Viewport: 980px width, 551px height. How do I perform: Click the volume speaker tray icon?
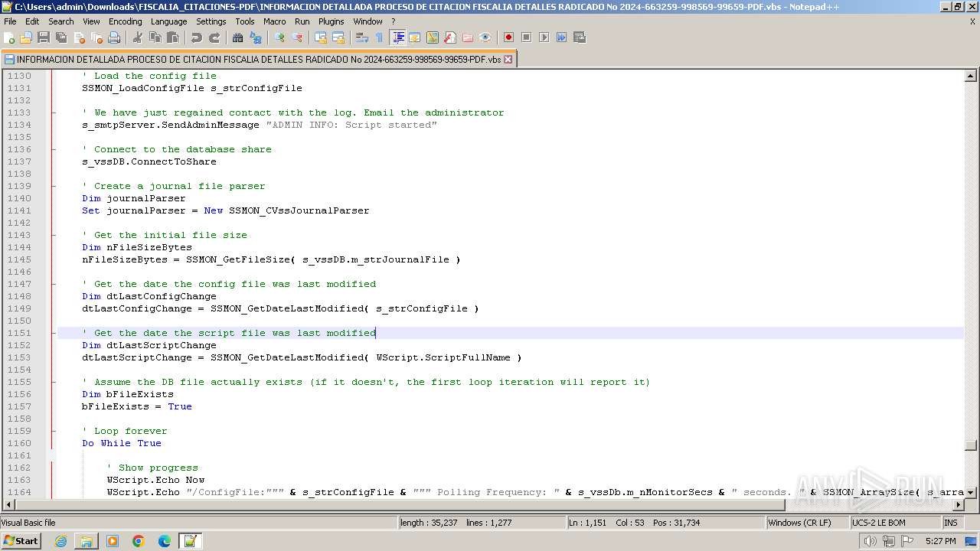[871, 541]
